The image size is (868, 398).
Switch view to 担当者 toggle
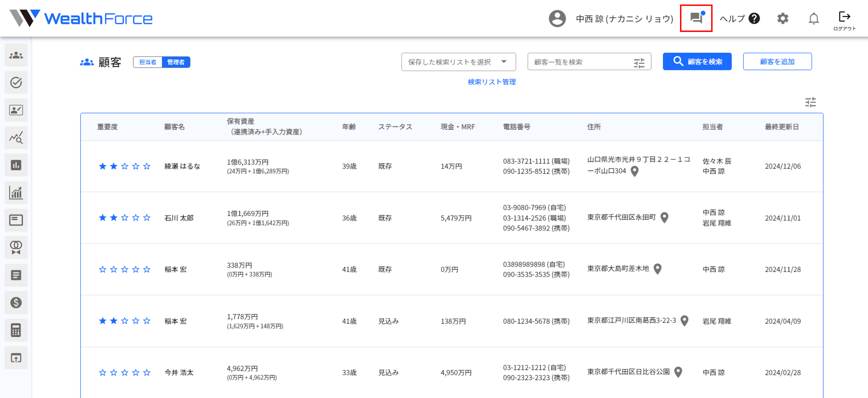point(148,62)
